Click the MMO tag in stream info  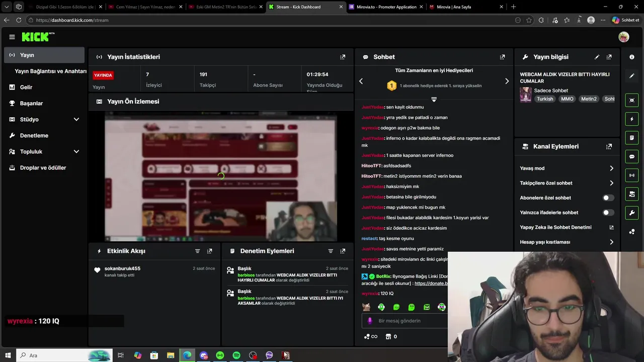[567, 99]
